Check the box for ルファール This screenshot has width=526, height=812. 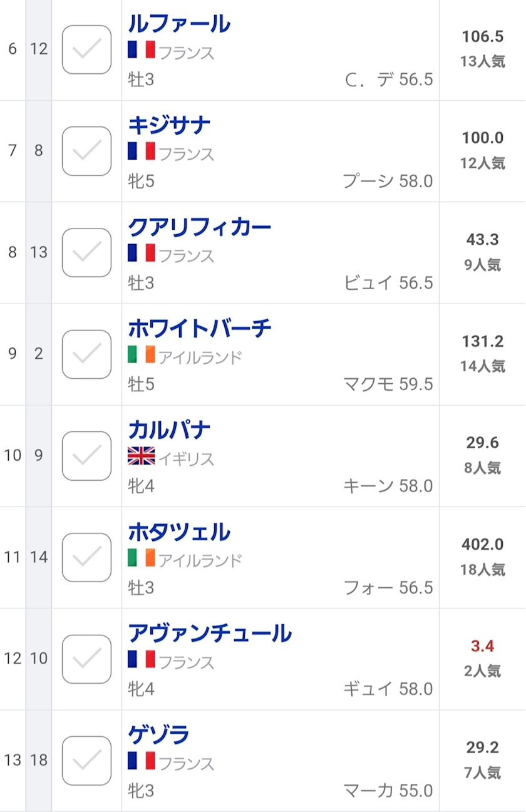pos(86,49)
